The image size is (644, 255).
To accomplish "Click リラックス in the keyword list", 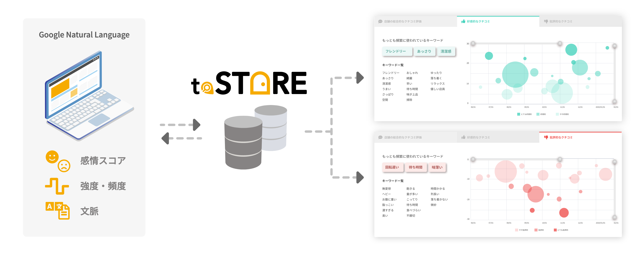I will point(438,84).
